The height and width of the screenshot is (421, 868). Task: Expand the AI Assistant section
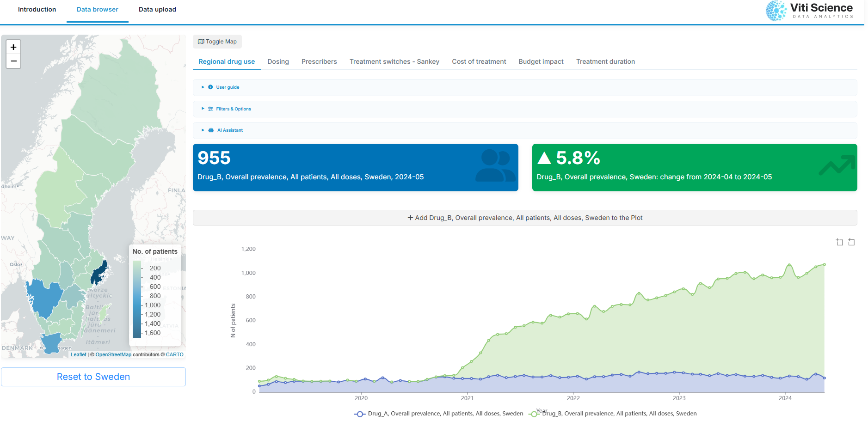pos(525,130)
